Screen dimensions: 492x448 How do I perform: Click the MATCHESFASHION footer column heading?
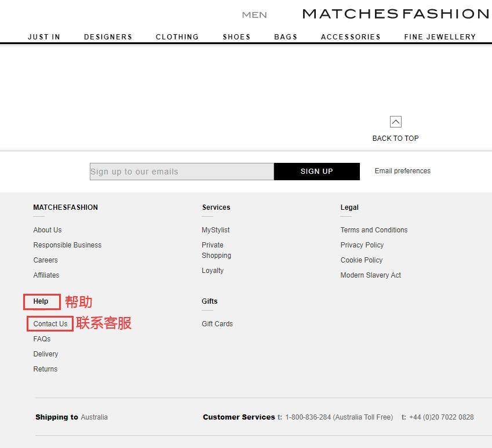65,207
